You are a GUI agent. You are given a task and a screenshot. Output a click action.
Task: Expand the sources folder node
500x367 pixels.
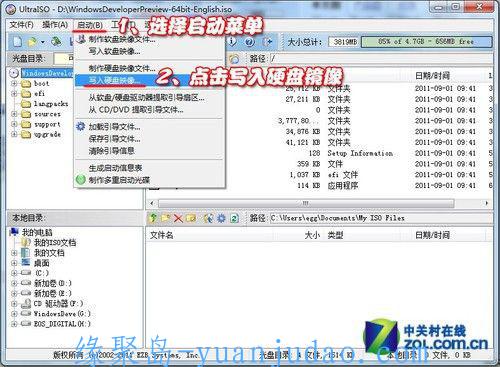coord(14,114)
